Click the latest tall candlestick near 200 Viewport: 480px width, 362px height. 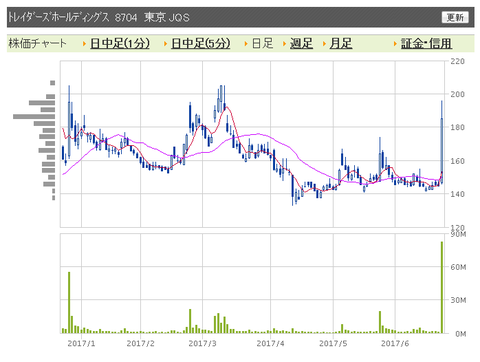[442, 142]
